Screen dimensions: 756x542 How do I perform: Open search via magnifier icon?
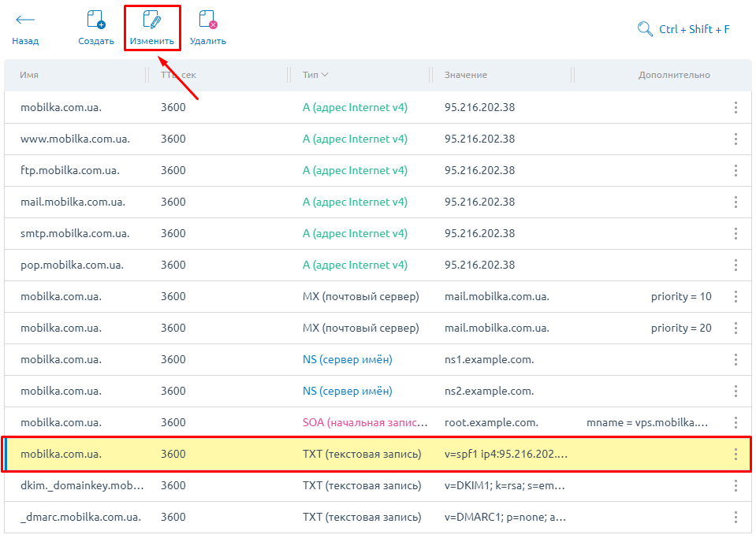(645, 29)
